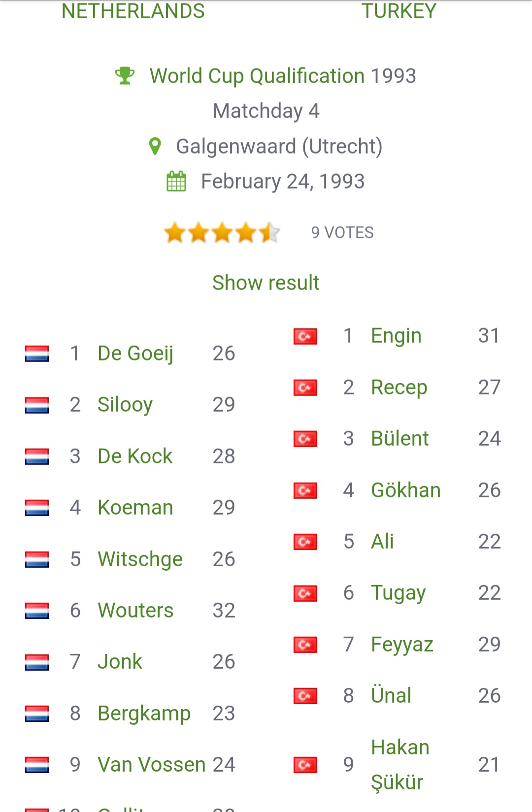Click the Netherlands flag beside Koeman

pos(37,508)
